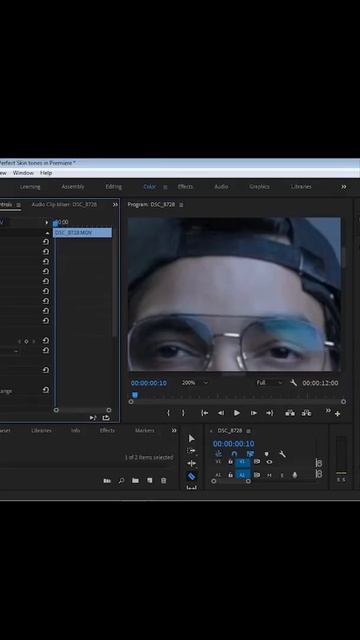
Task: Switch to the Graphics workspace
Action: click(x=259, y=187)
